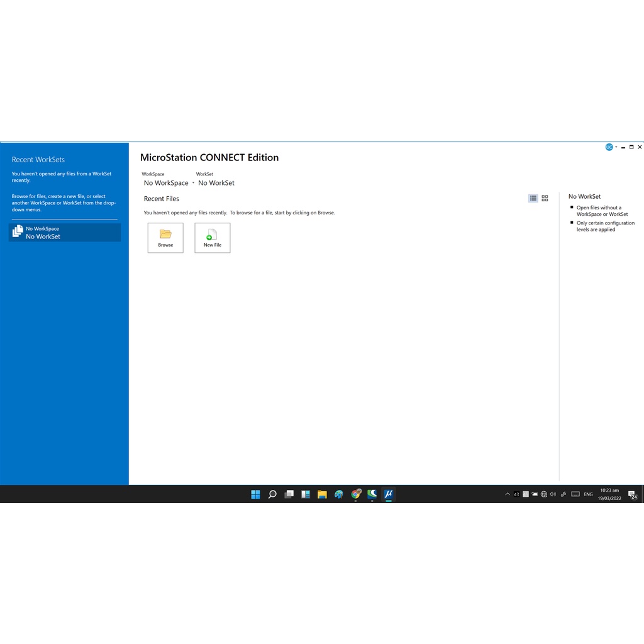Expand the user account dropdown arrow
Viewport: 644px width, 644px height.
[616, 147]
